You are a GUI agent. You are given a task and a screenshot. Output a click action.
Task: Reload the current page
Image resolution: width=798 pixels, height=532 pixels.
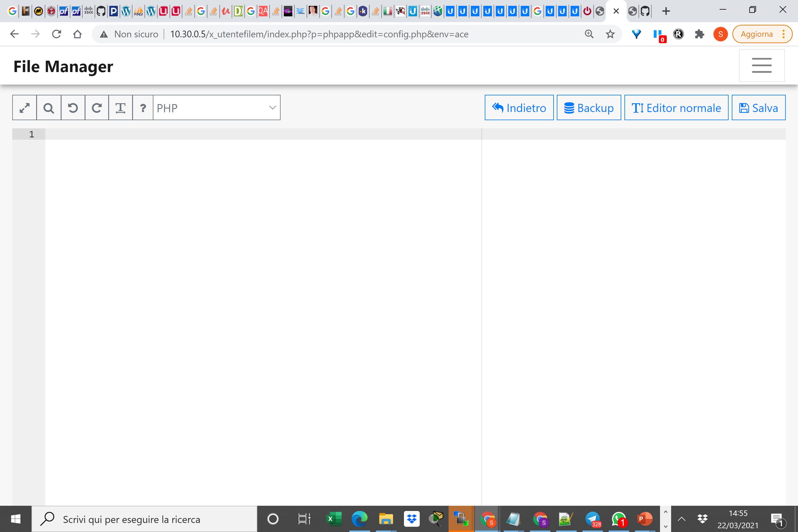pyautogui.click(x=56, y=34)
